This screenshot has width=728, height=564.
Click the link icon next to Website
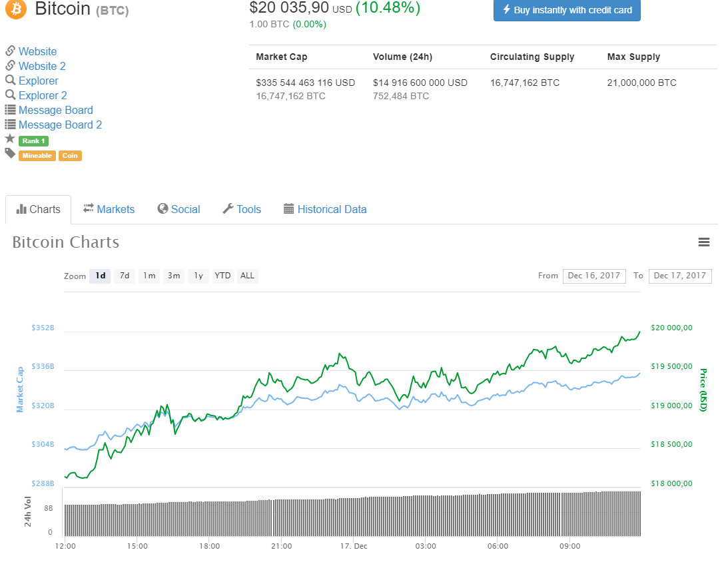pyautogui.click(x=10, y=51)
